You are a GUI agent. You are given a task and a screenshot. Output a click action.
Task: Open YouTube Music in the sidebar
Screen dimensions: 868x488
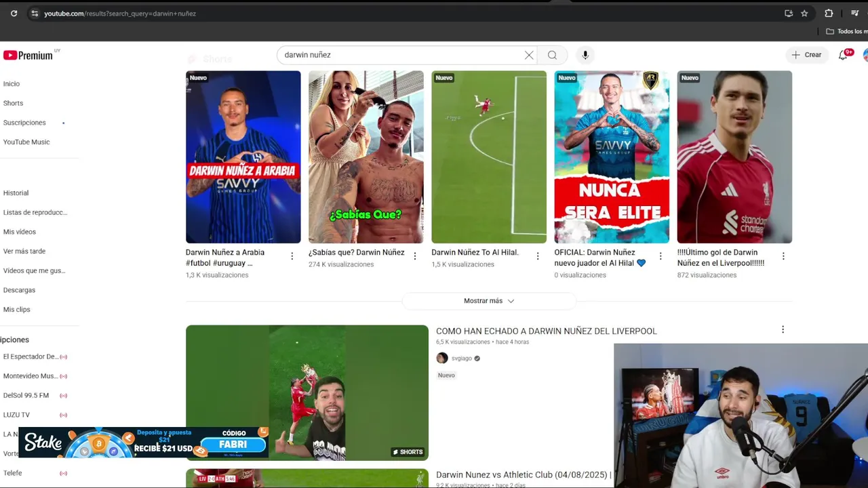click(26, 142)
